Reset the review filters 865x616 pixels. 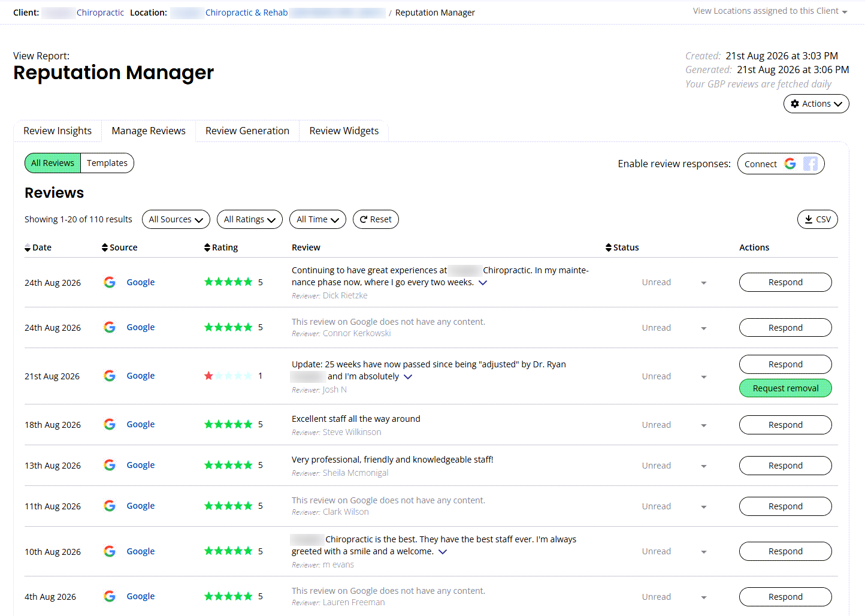pyautogui.click(x=376, y=219)
